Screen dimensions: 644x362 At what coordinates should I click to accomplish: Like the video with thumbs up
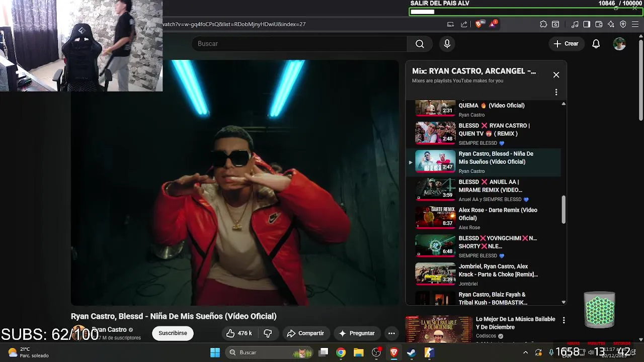pyautogui.click(x=239, y=333)
